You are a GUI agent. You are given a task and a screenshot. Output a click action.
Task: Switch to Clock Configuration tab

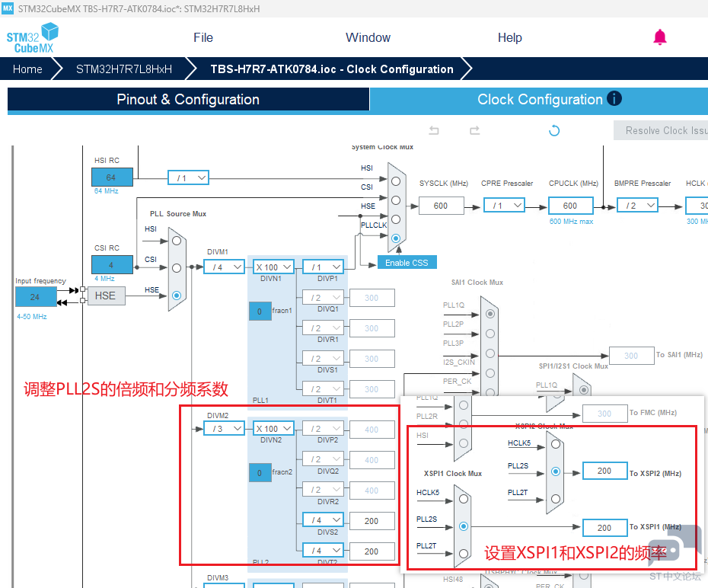click(540, 99)
